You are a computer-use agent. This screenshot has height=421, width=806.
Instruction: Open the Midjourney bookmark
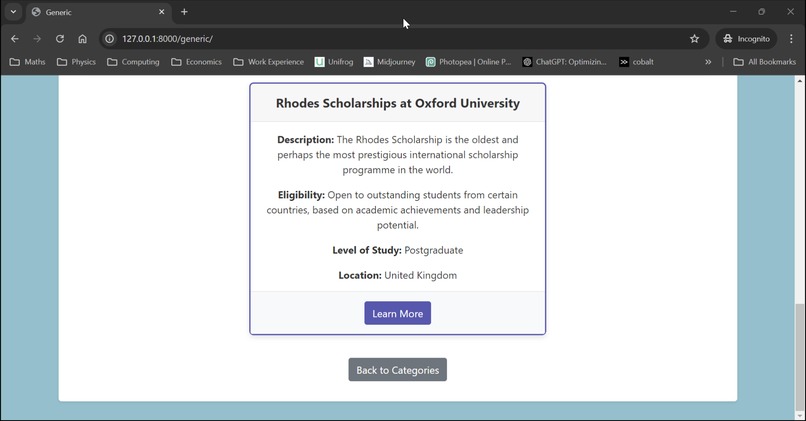389,62
